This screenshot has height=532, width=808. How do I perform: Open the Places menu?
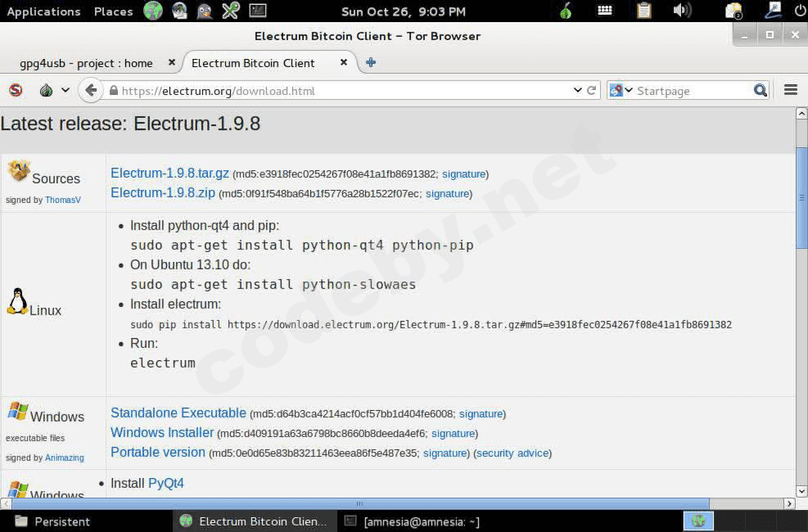click(x=113, y=11)
